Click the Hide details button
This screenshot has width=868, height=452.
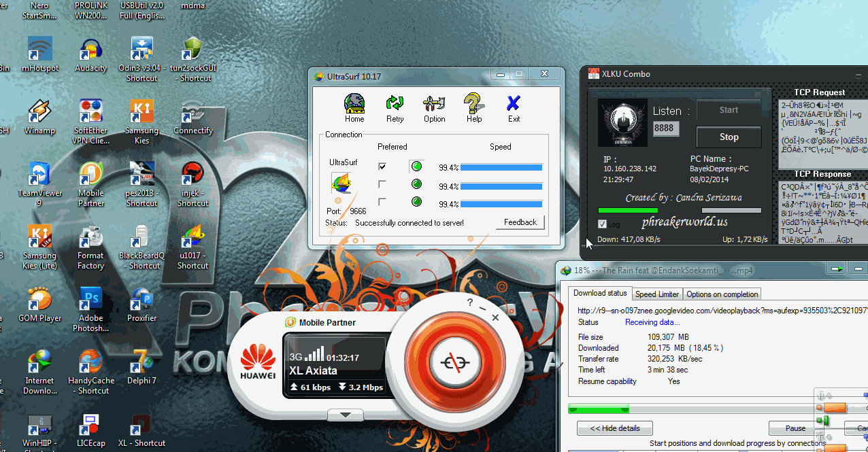tap(615, 428)
